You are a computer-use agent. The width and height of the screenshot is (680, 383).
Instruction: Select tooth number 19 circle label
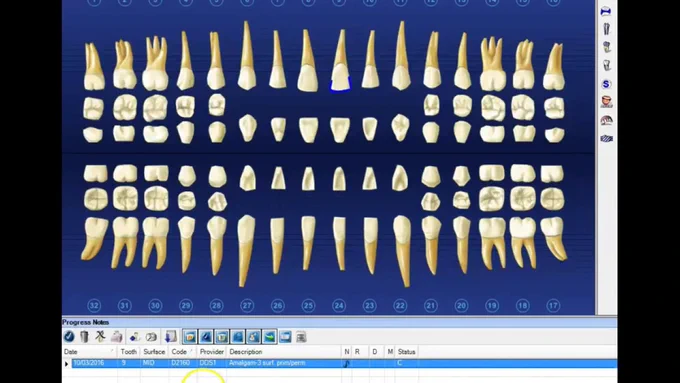(492, 306)
